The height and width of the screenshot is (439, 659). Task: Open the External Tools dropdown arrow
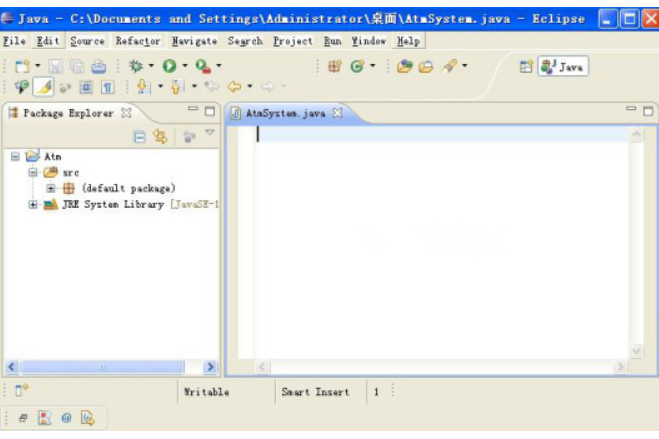[219, 66]
